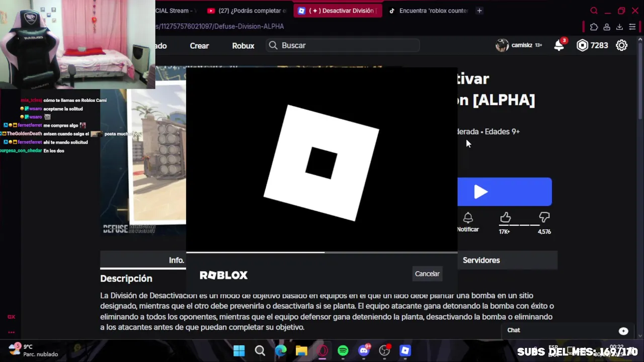The height and width of the screenshot is (362, 644).
Task: Open Roblox notifications bell
Action: click(x=559, y=45)
